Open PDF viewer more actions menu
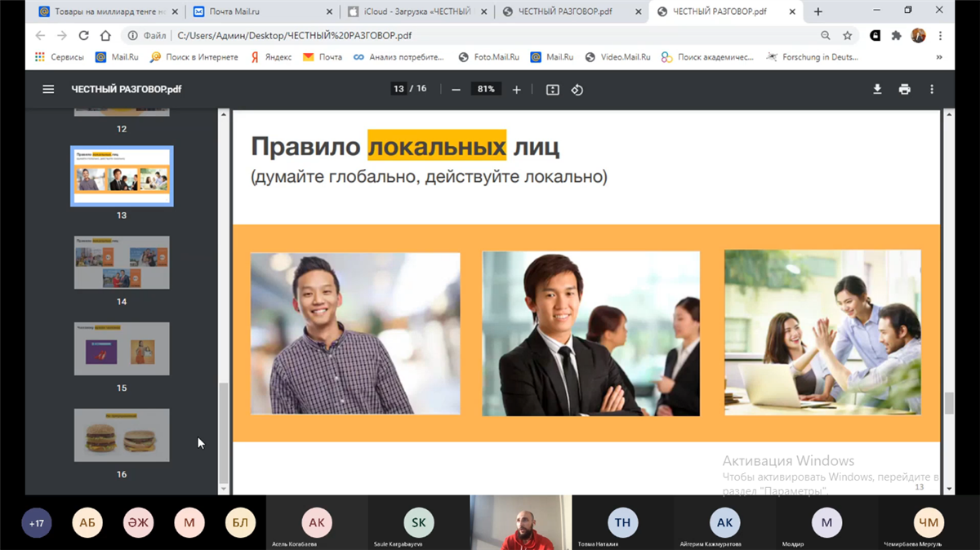Screen dimensions: 980x550 (x=932, y=90)
